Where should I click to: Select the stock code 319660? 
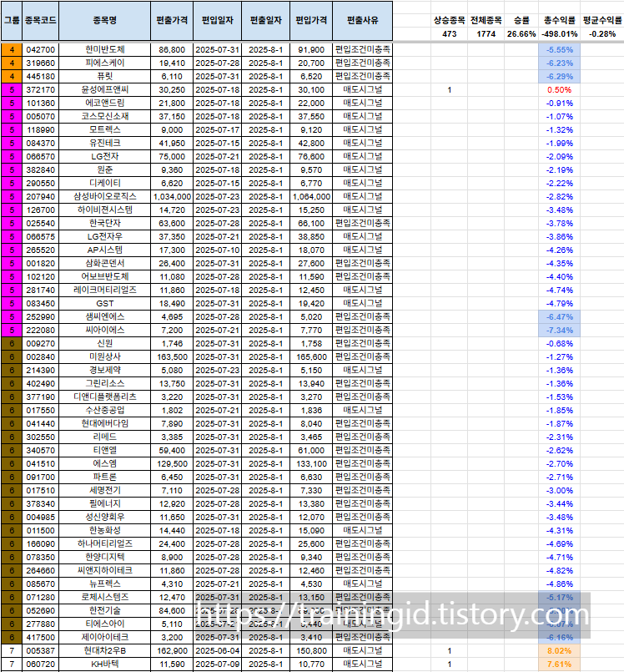pyautogui.click(x=40, y=63)
